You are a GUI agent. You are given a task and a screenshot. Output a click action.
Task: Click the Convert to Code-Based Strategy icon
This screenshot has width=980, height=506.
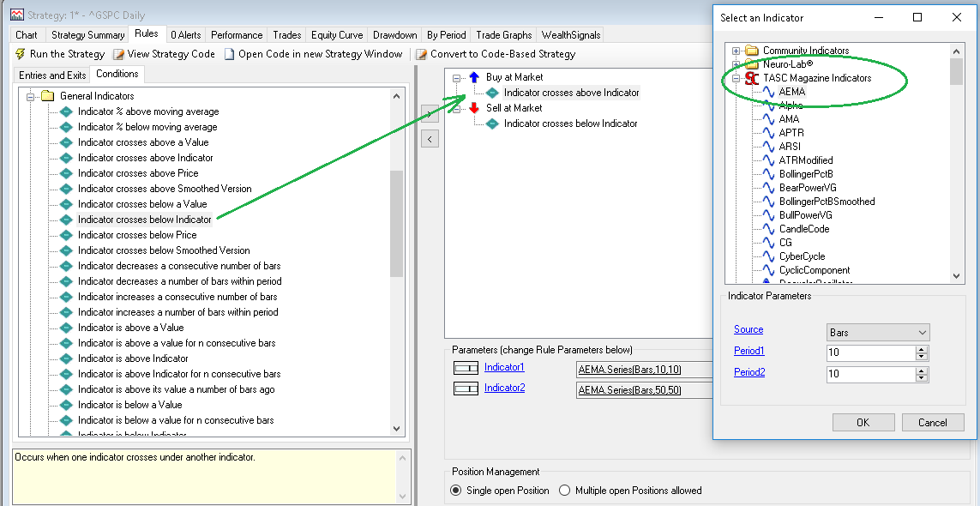[x=422, y=54]
